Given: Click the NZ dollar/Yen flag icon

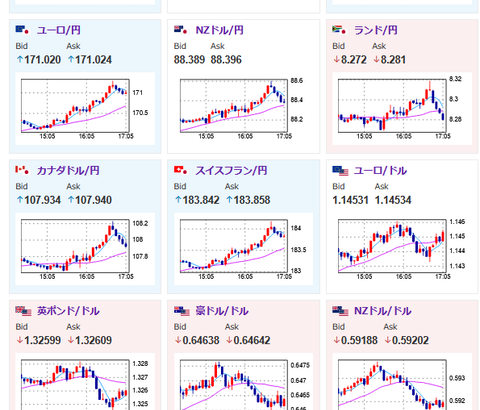Looking at the screenshot, I should click(x=181, y=30).
